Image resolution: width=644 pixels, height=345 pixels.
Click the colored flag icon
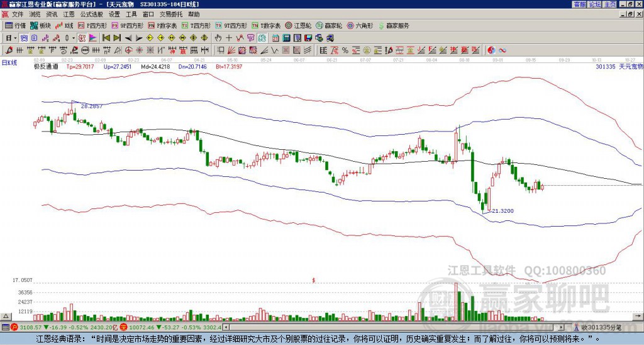coord(93,38)
